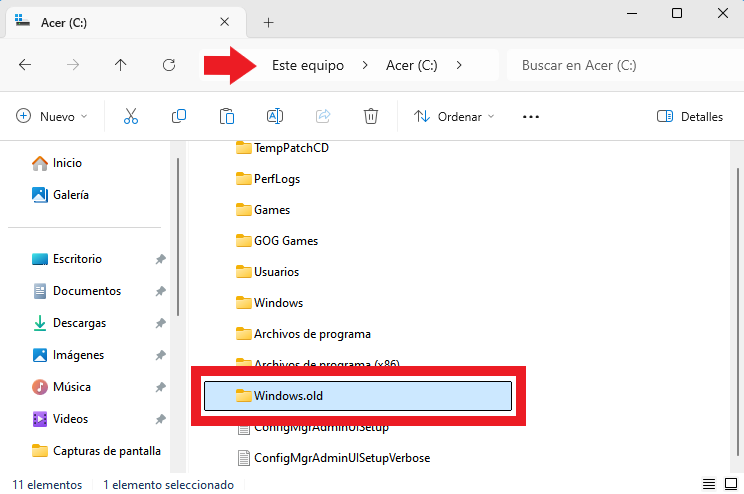Click the Paste clipboard icon
The image size is (744, 494).
point(227,116)
